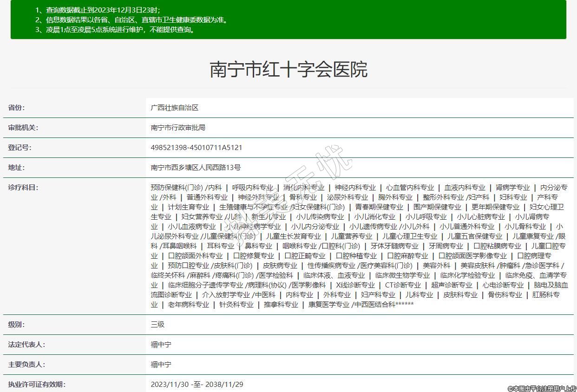Click 围产期保健专业 in the department list
The height and width of the screenshot is (392, 577).
(x=437, y=207)
